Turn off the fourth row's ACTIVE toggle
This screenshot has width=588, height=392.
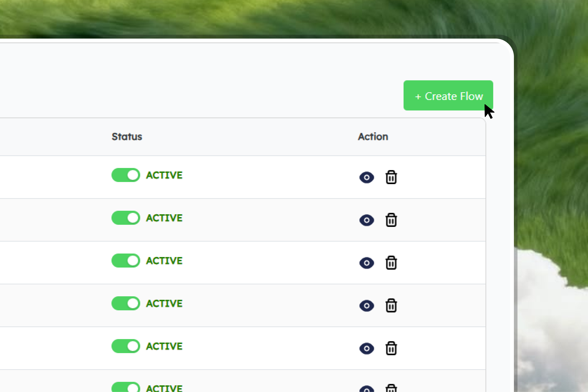click(x=126, y=303)
